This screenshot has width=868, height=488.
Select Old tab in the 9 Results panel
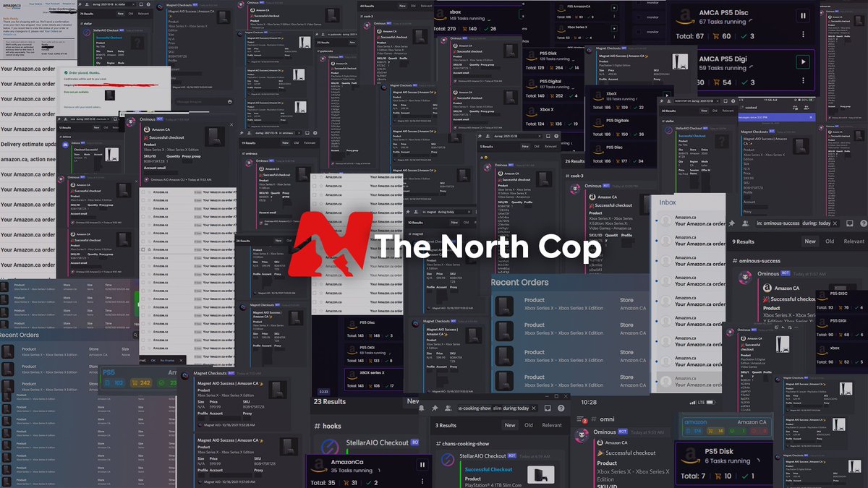[x=830, y=241]
